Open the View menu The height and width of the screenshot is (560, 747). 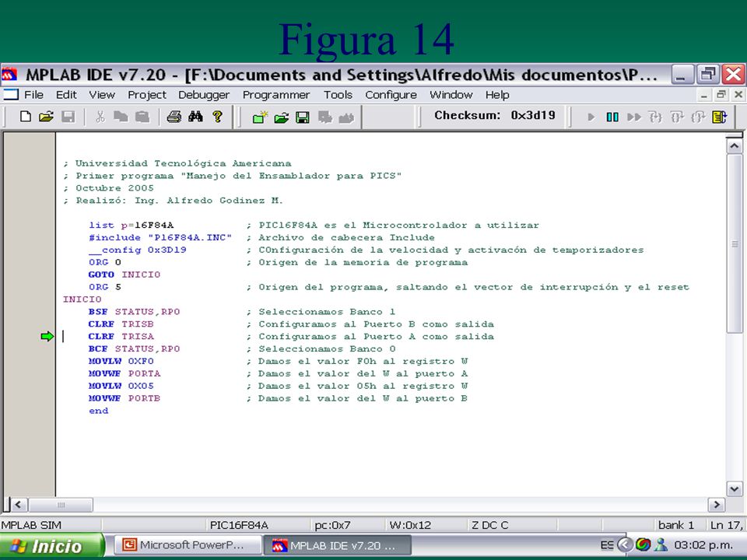tap(102, 95)
